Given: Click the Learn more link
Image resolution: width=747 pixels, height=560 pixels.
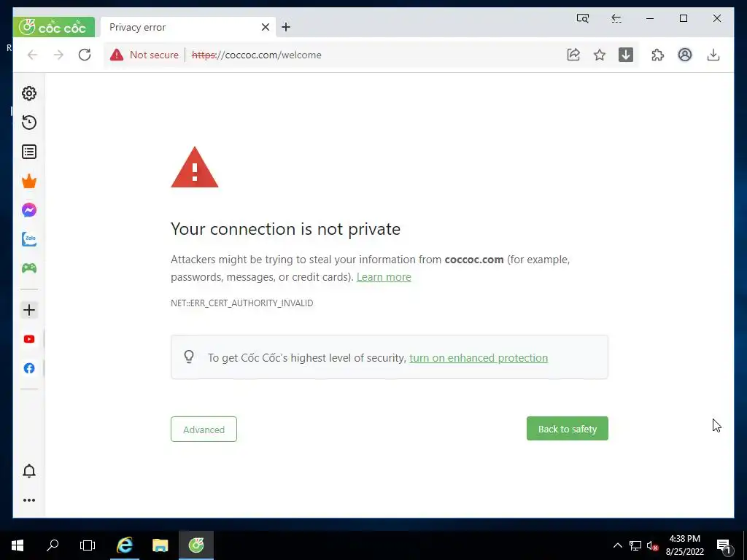Looking at the screenshot, I should point(384,277).
